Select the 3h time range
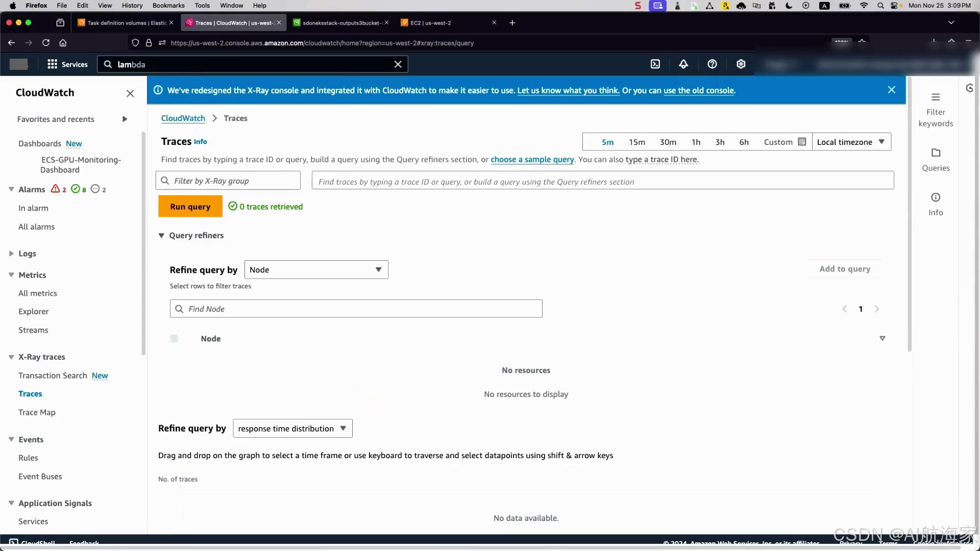This screenshot has width=980, height=551. tap(720, 142)
